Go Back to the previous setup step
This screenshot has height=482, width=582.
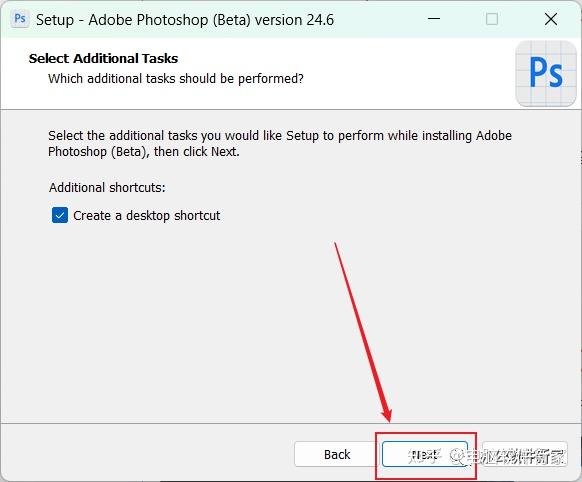(x=336, y=454)
